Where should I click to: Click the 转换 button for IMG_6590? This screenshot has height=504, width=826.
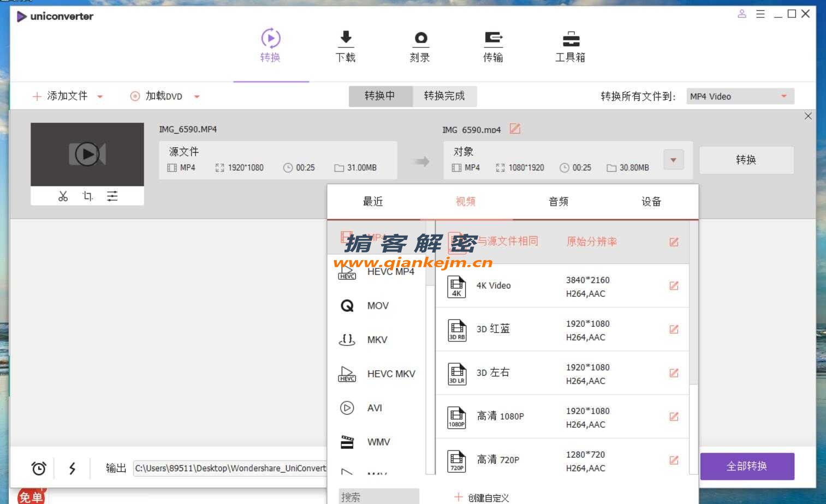point(746,160)
